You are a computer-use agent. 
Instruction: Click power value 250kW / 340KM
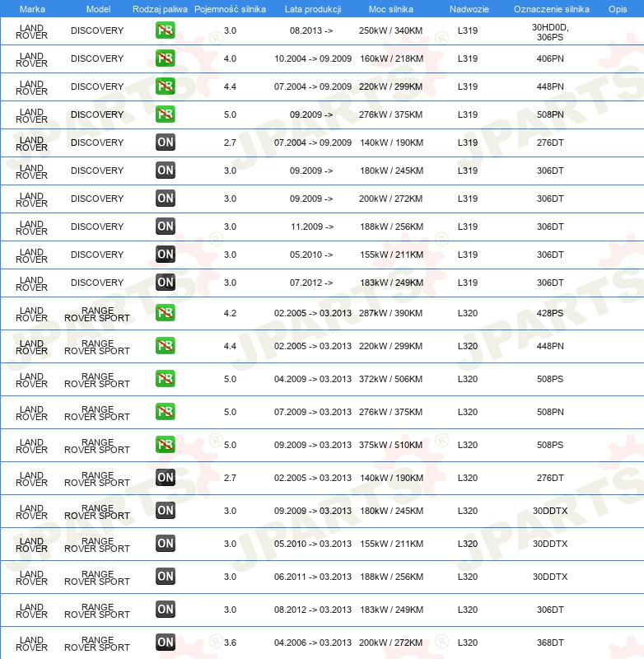390,30
